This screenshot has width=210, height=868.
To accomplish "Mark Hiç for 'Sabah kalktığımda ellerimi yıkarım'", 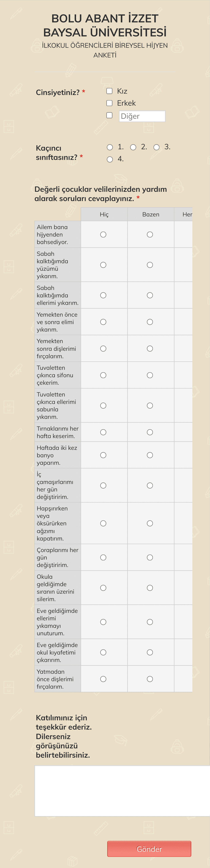I will [x=103, y=295].
